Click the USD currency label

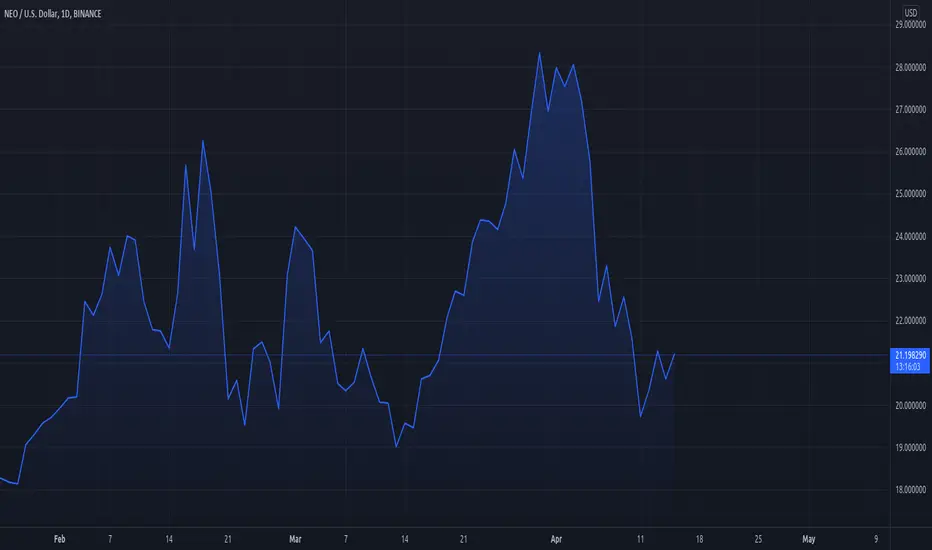pos(910,12)
